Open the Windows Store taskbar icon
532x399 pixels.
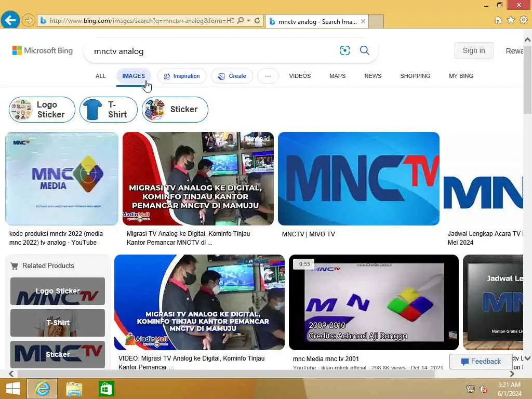pos(105,389)
